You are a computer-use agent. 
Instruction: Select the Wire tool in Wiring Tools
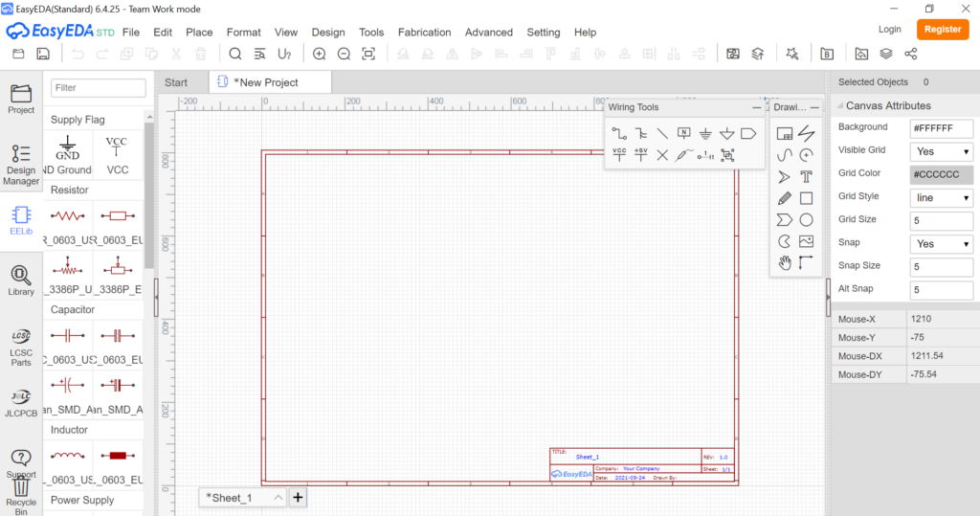tap(619, 133)
